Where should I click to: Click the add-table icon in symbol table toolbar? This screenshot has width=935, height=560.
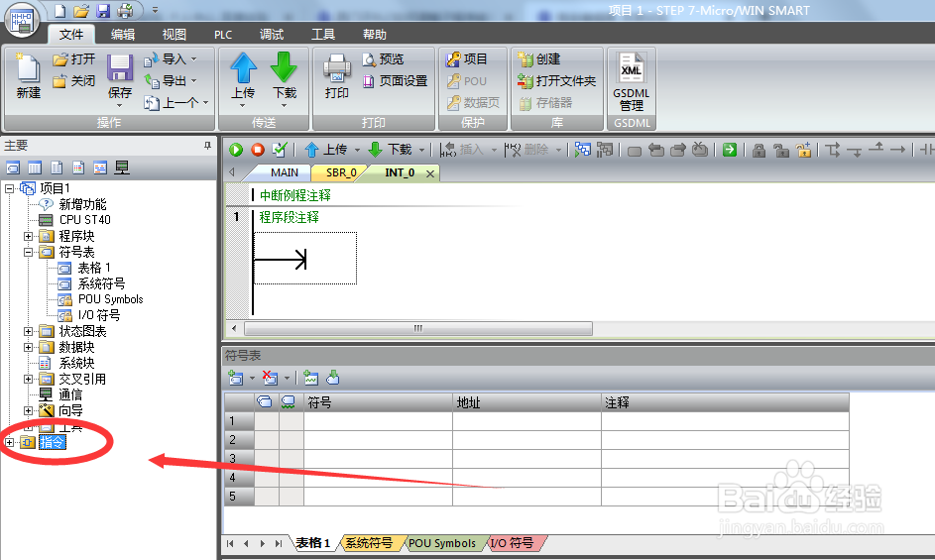[x=236, y=378]
